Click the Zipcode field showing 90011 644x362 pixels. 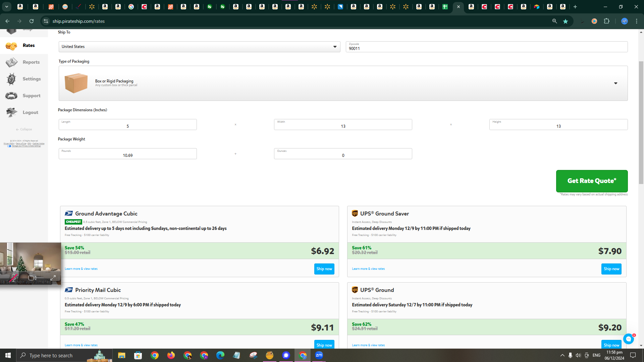tap(486, 47)
